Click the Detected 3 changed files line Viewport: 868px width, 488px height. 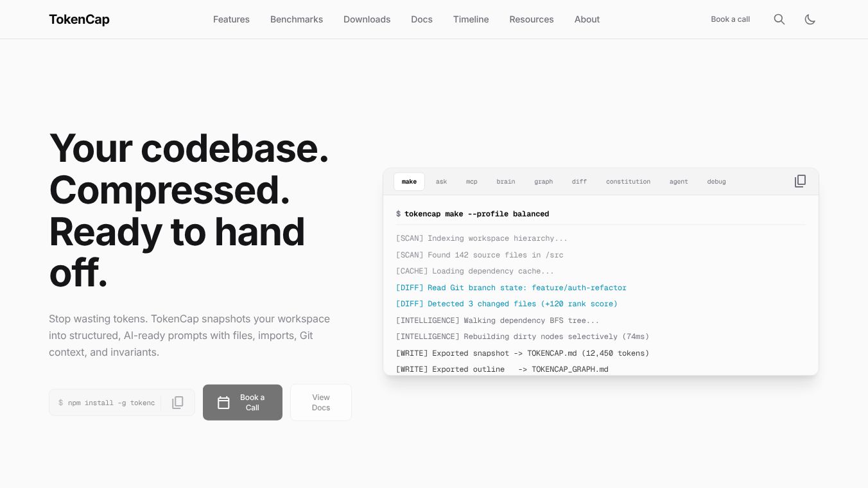pyautogui.click(x=507, y=304)
